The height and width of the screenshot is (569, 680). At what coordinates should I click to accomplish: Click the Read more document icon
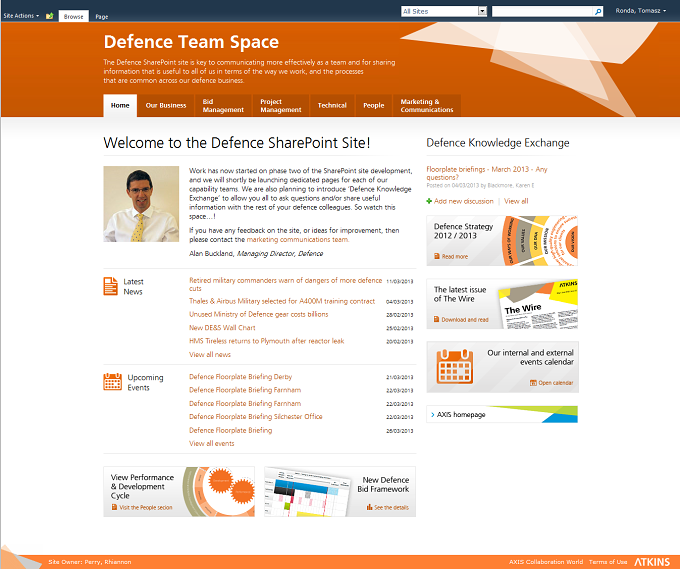coord(437,256)
